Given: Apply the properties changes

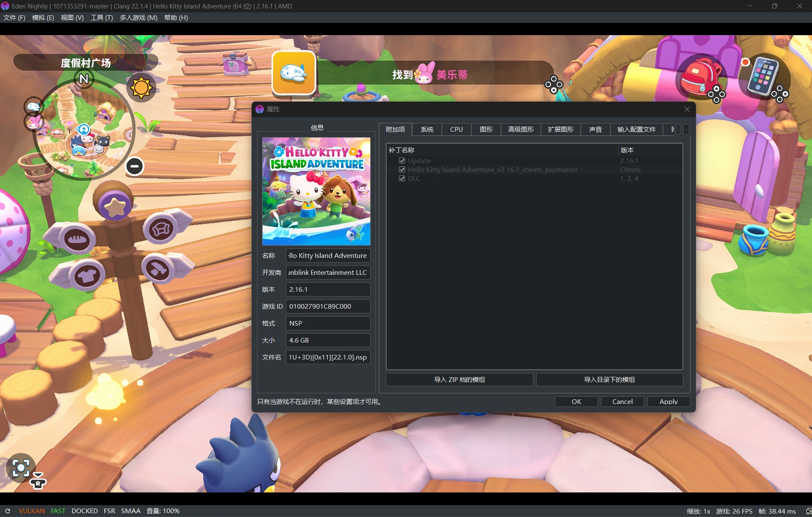Looking at the screenshot, I should pos(668,401).
